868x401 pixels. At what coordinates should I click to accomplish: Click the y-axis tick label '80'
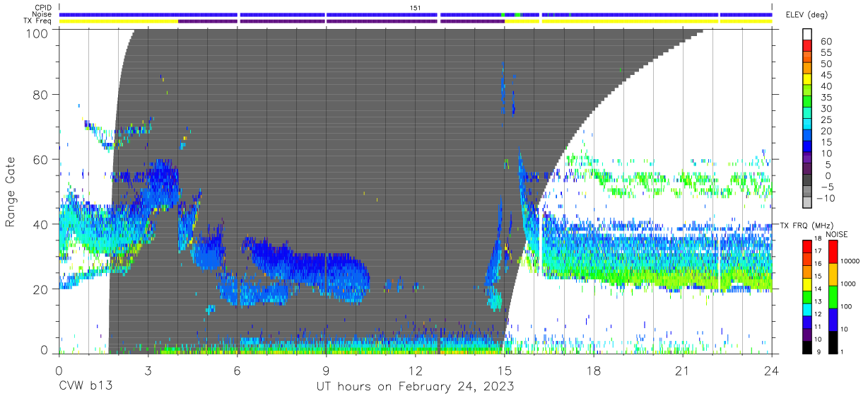coord(41,95)
